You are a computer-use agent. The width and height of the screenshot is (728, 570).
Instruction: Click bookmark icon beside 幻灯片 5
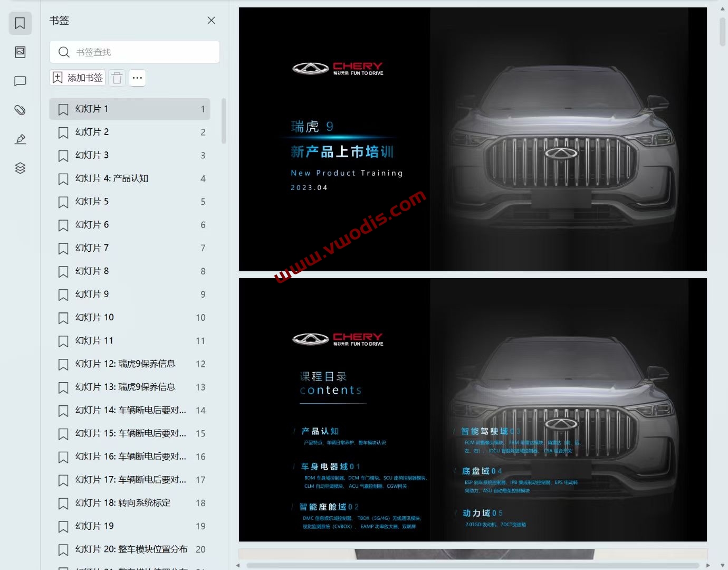click(x=63, y=202)
